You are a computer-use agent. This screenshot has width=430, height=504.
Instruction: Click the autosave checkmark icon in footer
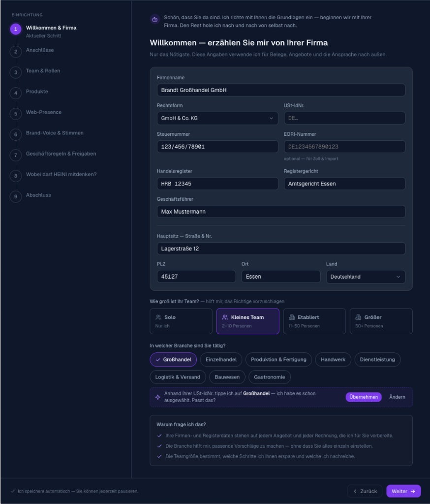(13, 491)
